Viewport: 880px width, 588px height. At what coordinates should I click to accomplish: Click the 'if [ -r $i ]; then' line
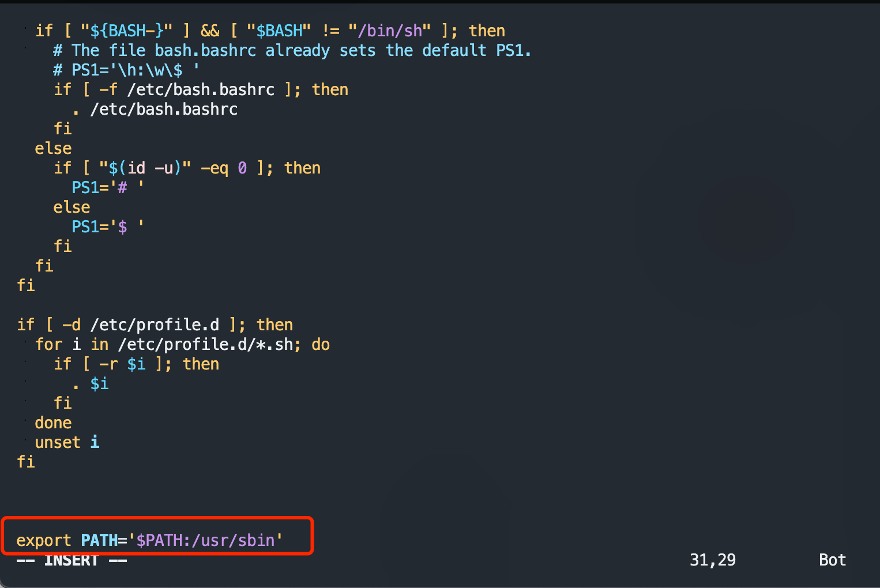click(136, 364)
